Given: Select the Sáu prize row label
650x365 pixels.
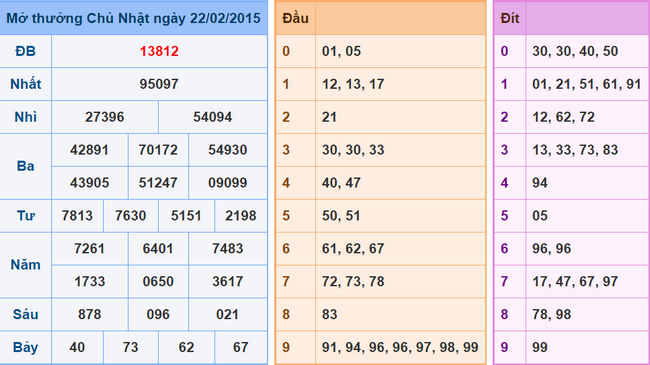Looking at the screenshot, I should click(25, 314).
